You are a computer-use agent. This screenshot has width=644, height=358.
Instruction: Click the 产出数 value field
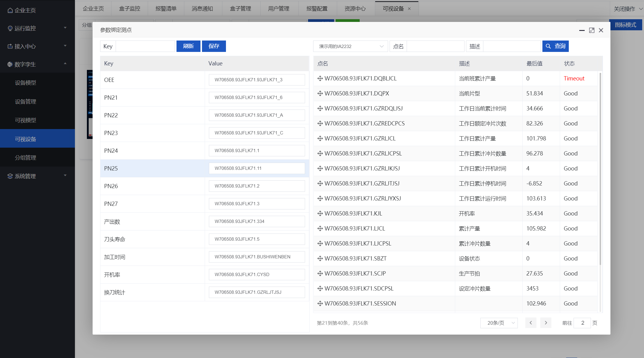click(257, 221)
